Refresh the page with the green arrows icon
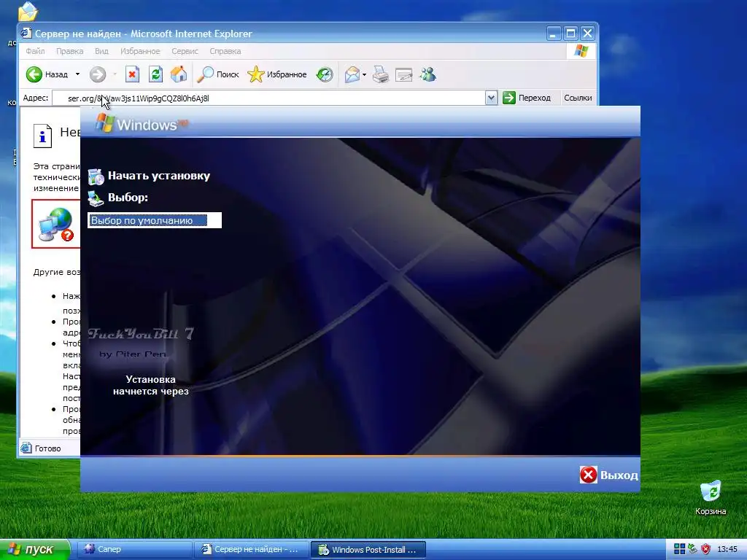 pos(155,74)
